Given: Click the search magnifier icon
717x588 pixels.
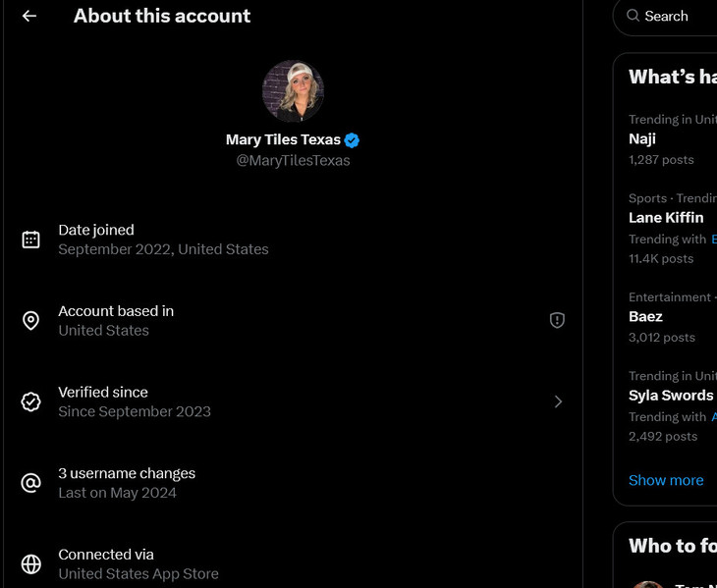Looking at the screenshot, I should [x=634, y=16].
